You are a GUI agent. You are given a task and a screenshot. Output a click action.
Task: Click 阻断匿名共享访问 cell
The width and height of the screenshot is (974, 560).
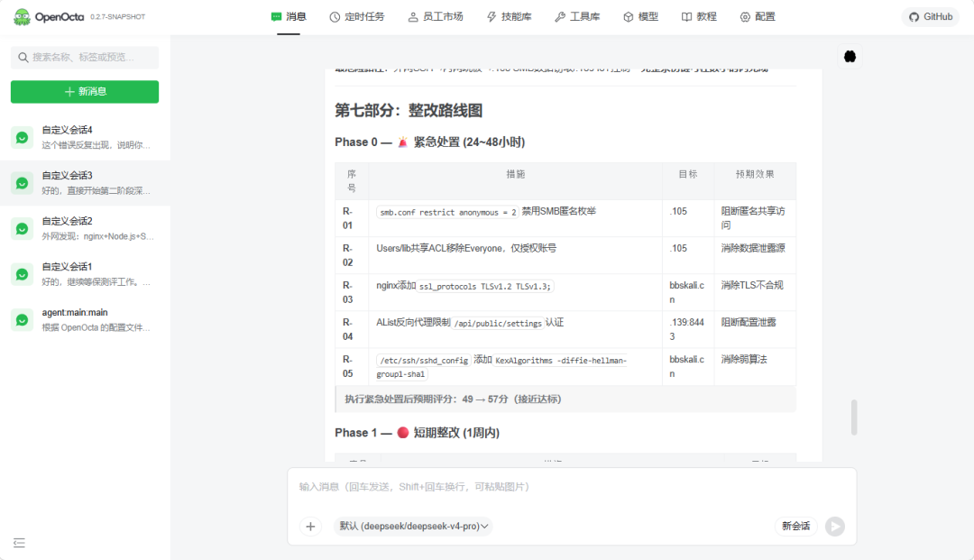753,218
